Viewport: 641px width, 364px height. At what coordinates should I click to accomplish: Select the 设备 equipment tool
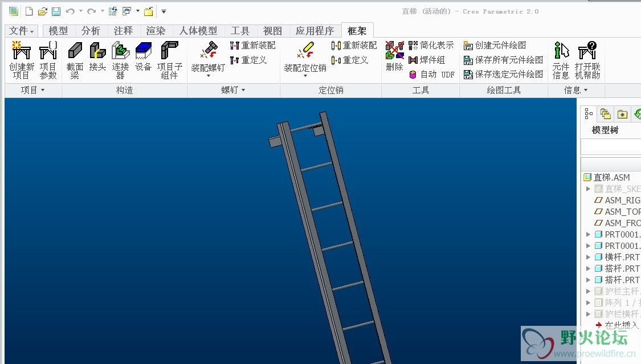pos(143,56)
